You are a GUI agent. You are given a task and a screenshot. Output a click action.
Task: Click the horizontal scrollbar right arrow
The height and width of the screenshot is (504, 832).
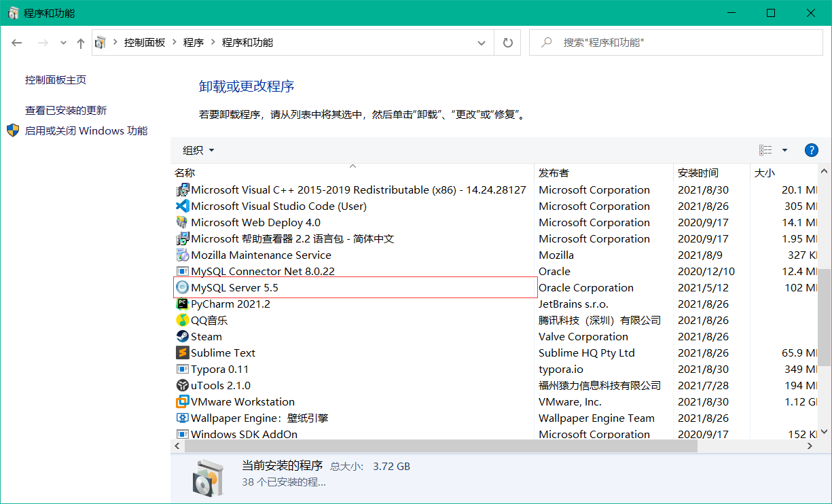pyautogui.click(x=810, y=447)
